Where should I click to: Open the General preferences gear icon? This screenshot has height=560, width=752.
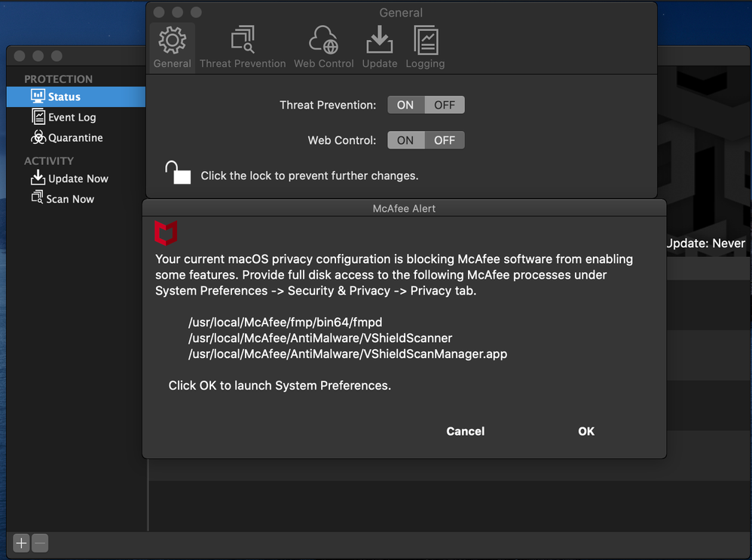click(x=172, y=47)
